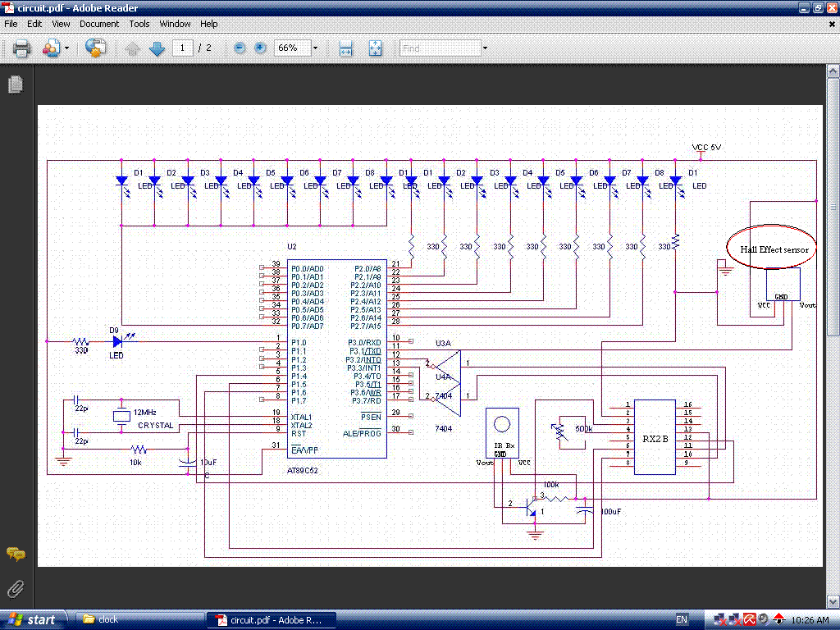Click the page number field showing 1
Image resolution: width=840 pixels, height=630 pixels.
(182, 48)
